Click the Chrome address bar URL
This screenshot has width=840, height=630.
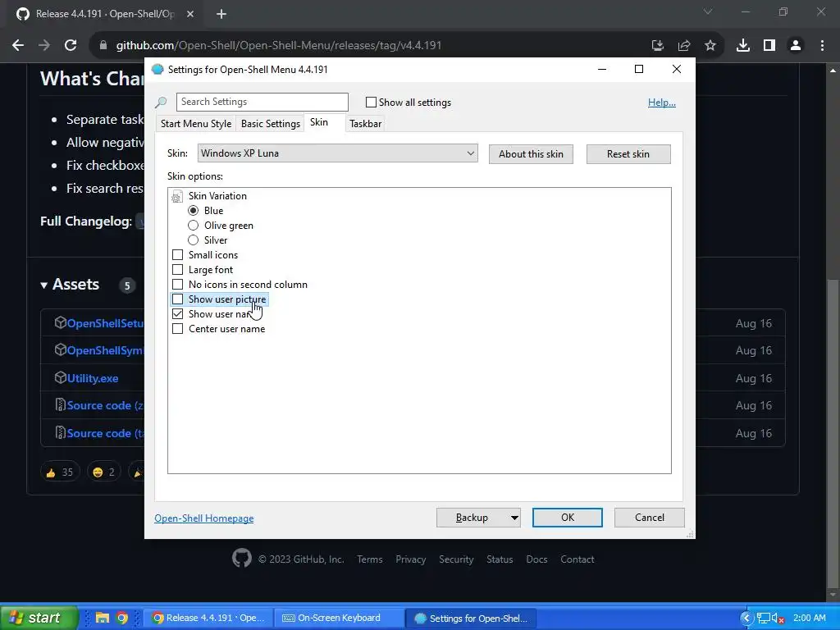(x=279, y=46)
